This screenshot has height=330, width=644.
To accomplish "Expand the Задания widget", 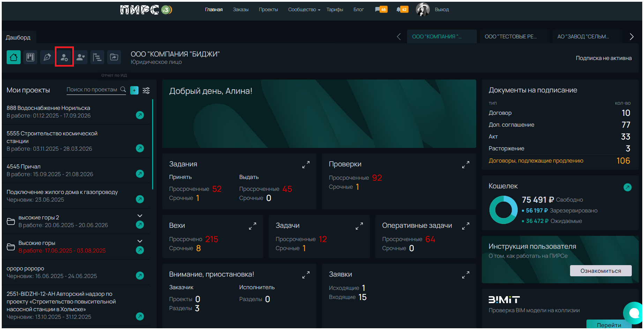I will pyautogui.click(x=306, y=165).
